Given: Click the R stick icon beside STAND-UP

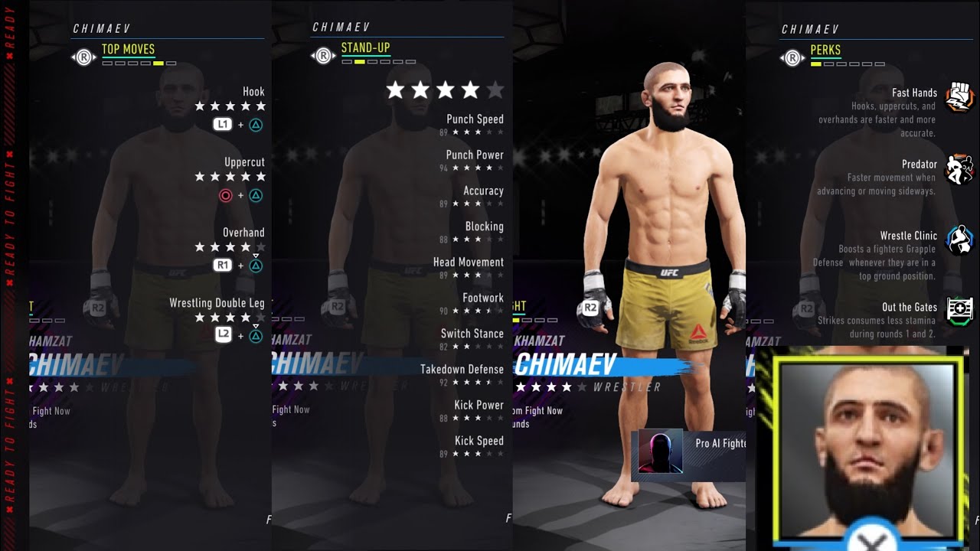Looking at the screenshot, I should coord(322,56).
